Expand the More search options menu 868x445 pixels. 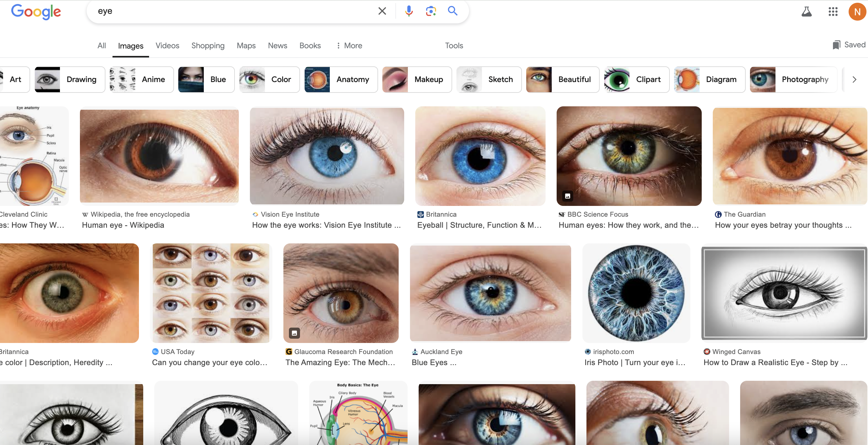click(349, 45)
